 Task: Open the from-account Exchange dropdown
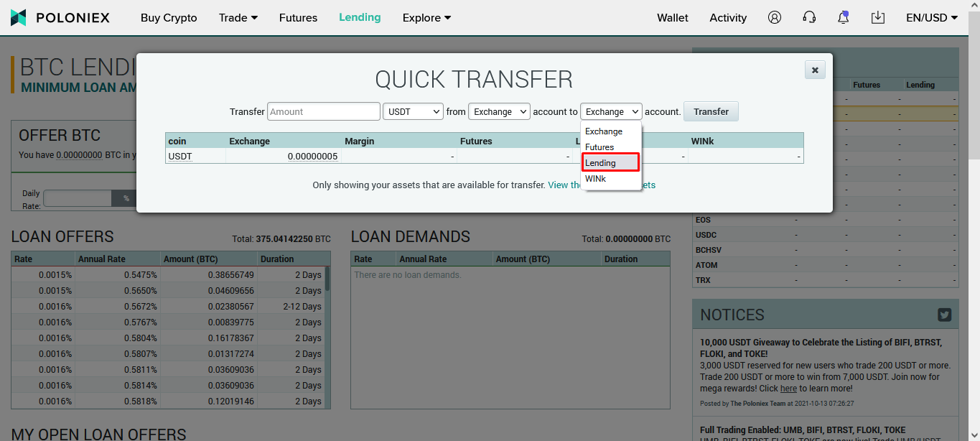point(499,111)
